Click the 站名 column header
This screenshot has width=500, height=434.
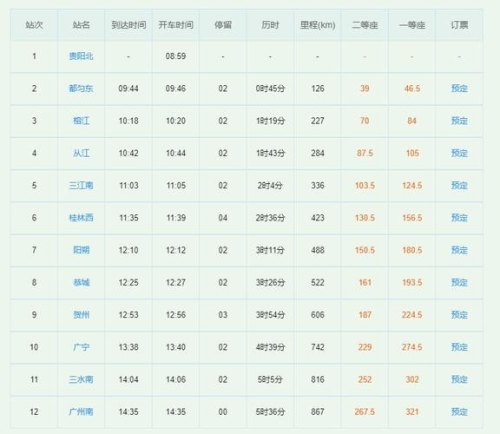(81, 25)
